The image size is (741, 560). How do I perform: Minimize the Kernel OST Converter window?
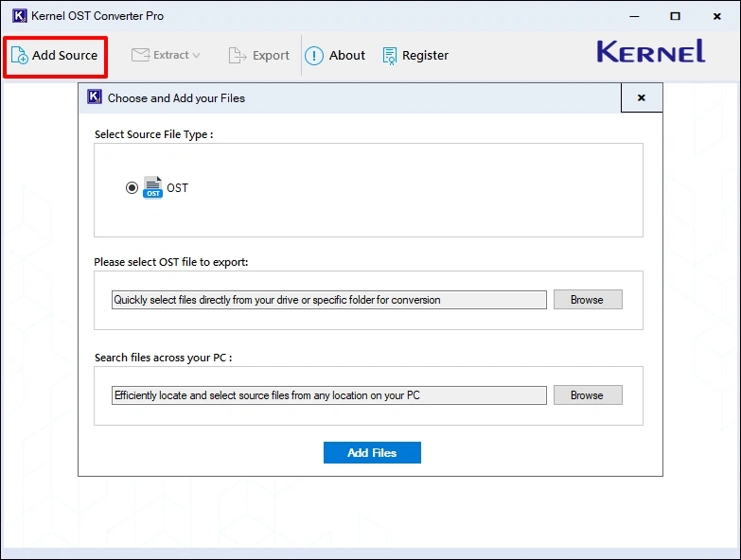631,16
